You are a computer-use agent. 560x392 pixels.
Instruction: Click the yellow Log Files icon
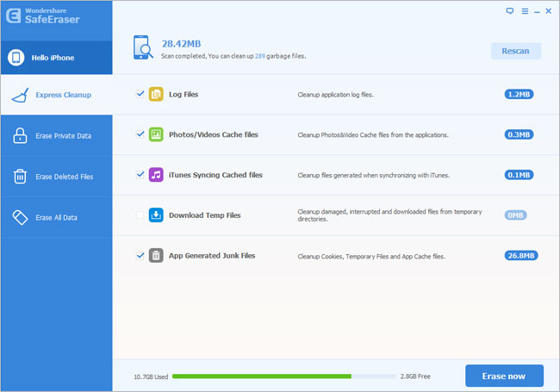(x=156, y=94)
